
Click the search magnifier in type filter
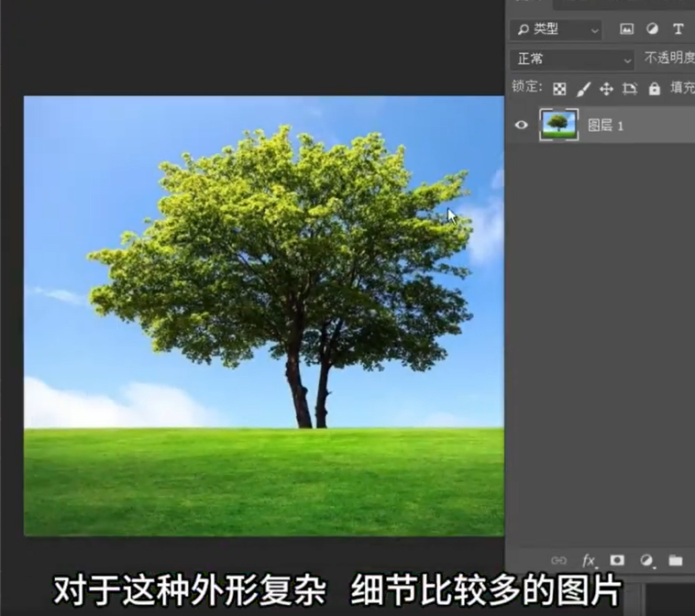tap(523, 29)
